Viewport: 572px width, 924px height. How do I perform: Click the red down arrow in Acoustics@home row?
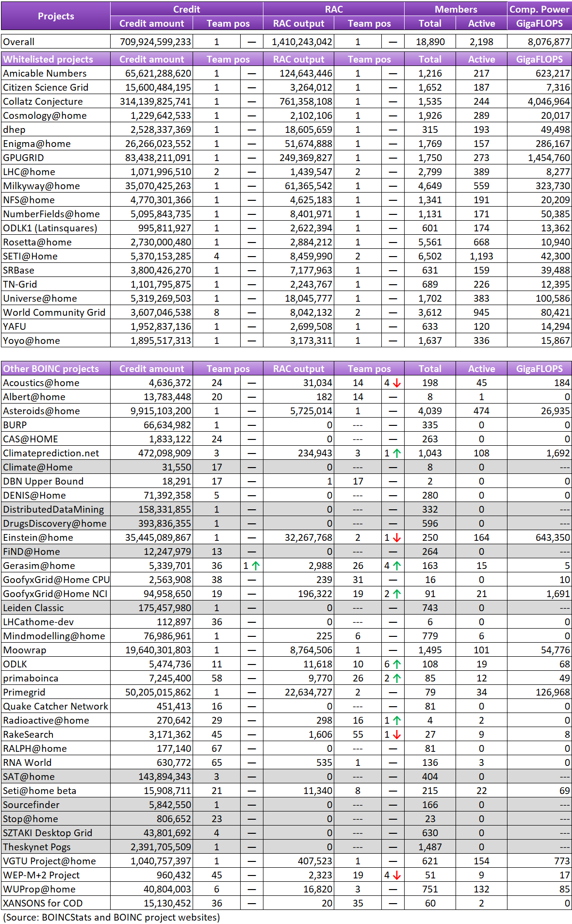(397, 383)
